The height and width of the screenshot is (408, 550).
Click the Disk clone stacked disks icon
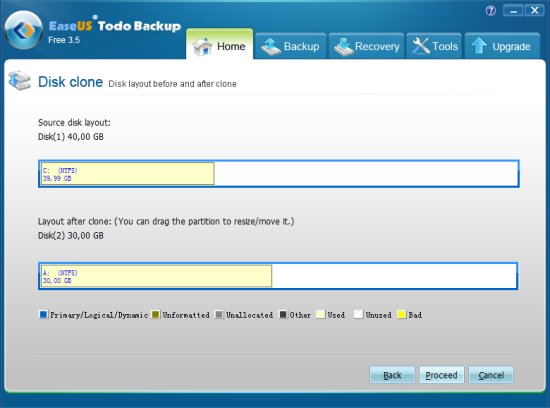click(19, 80)
